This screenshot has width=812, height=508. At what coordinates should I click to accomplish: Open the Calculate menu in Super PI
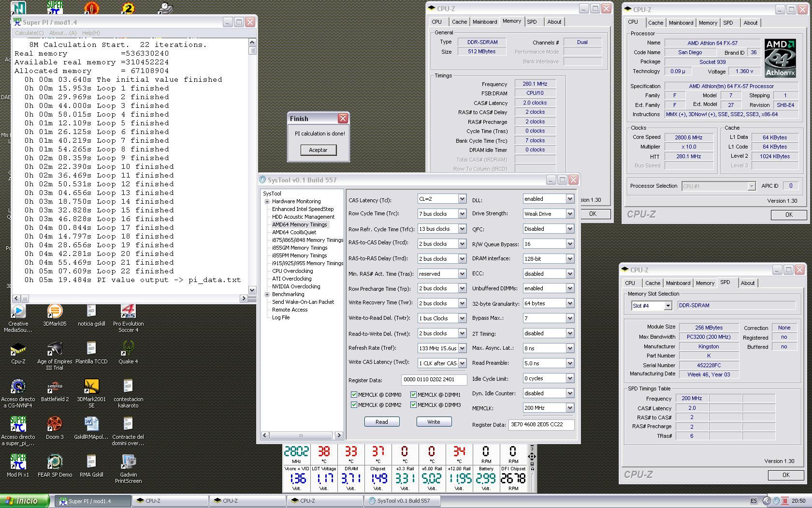pos(29,33)
